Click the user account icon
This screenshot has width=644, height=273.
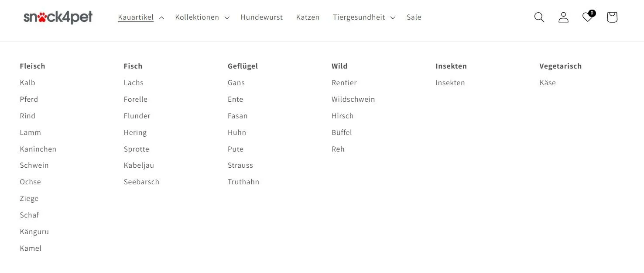563,17
